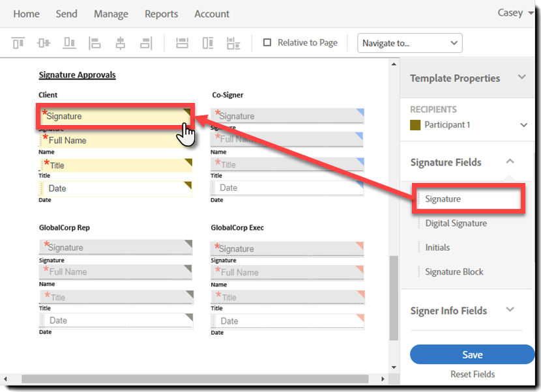The image size is (541, 392).
Task: Select the Signature Block field type
Action: coord(454,272)
